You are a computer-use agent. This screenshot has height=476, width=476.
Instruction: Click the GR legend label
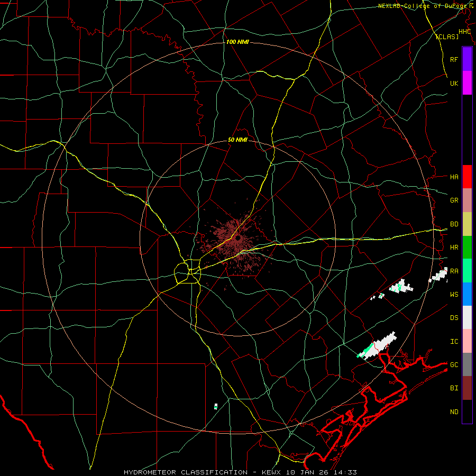coord(454,200)
